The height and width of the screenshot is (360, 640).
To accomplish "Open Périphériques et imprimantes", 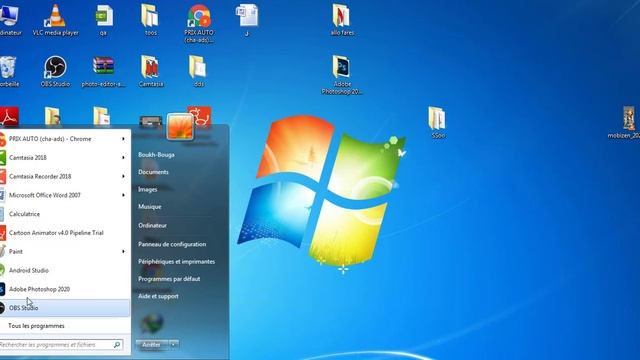I will (177, 261).
